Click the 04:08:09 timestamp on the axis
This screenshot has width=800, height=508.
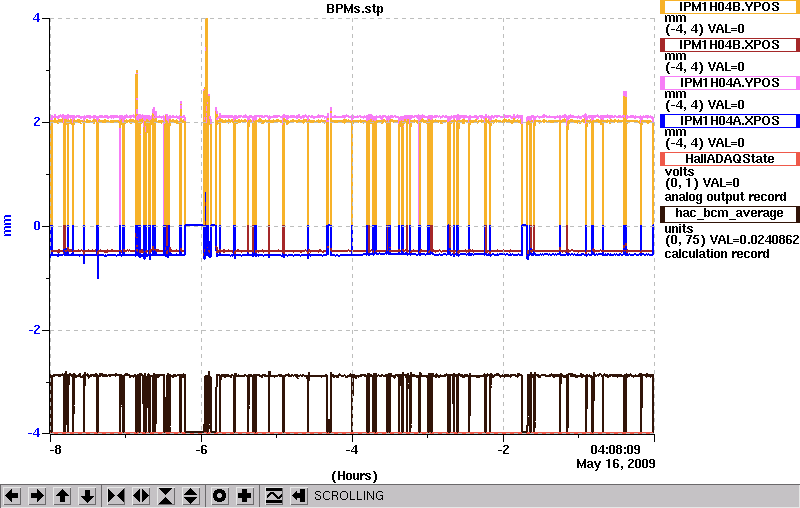point(615,450)
